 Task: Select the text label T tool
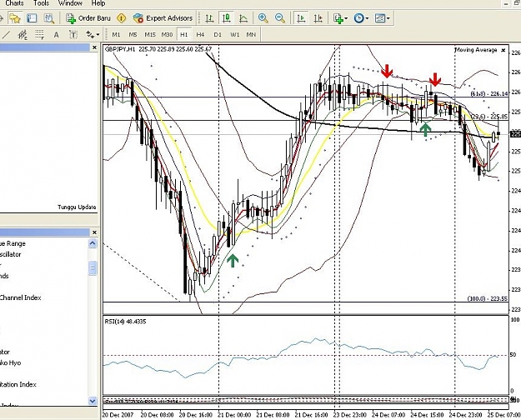[73, 34]
